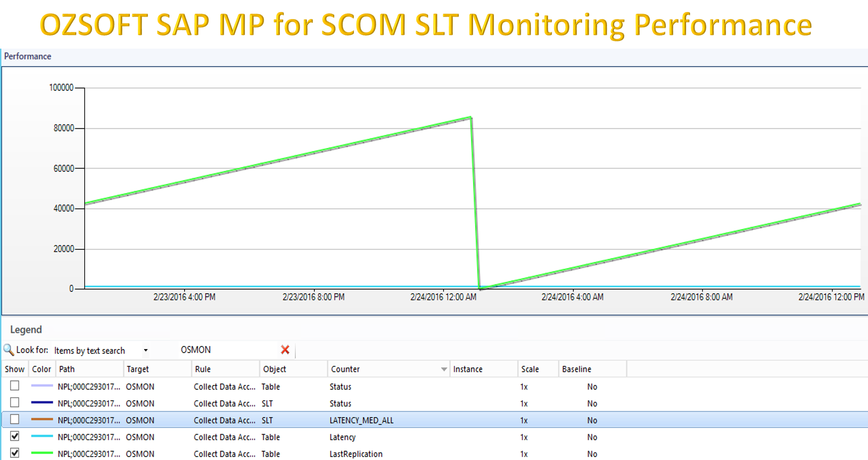Image resolution: width=868 pixels, height=460 pixels.
Task: Open the 'Items by text search' dropdown
Action: click(146, 350)
